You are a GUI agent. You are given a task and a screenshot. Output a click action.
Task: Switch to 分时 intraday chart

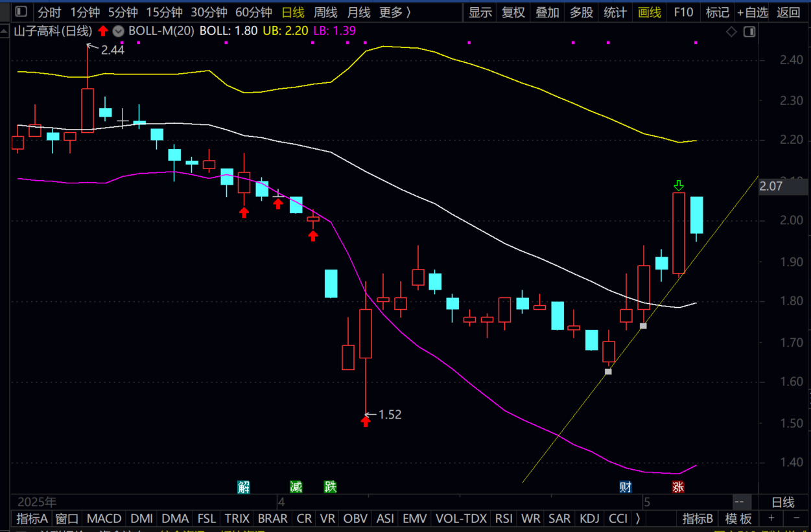(49, 12)
